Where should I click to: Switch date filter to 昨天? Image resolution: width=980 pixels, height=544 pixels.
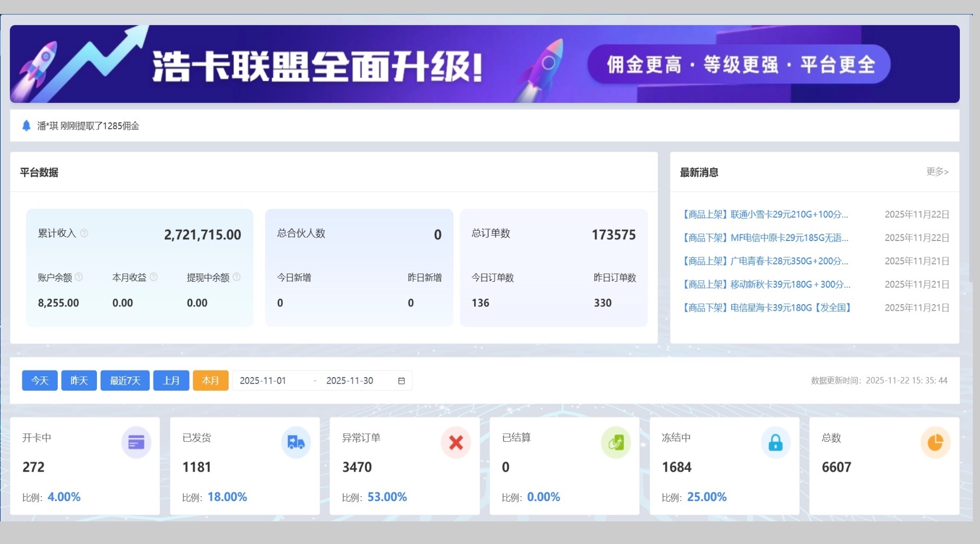(78, 380)
